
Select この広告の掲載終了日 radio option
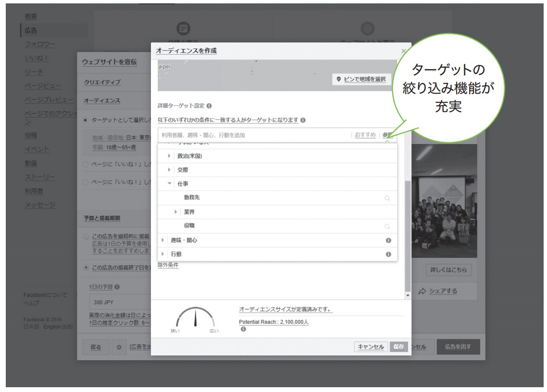(x=86, y=268)
